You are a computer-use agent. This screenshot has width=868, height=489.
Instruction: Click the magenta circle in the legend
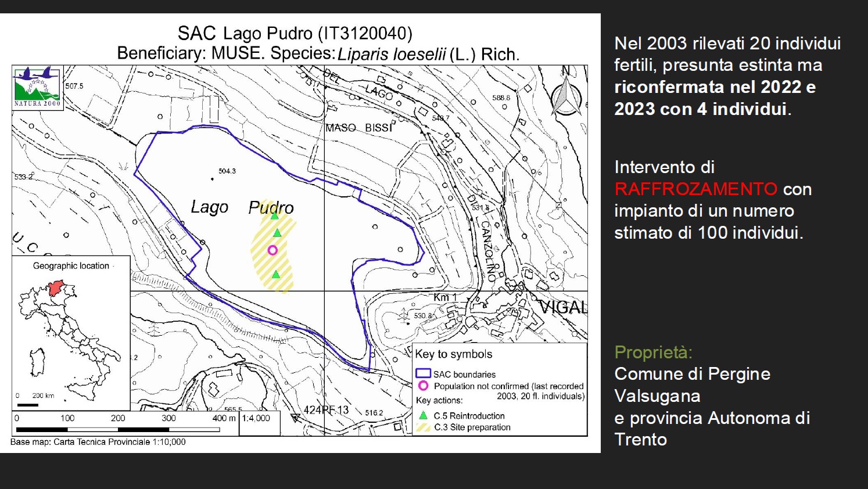coord(424,386)
